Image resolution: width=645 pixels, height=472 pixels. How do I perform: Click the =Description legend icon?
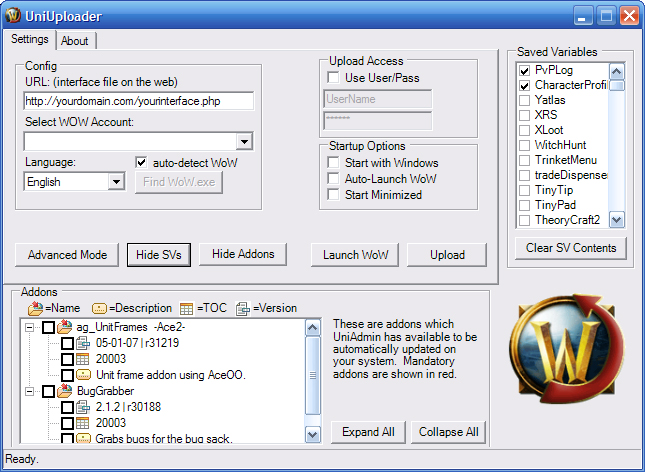(99, 308)
